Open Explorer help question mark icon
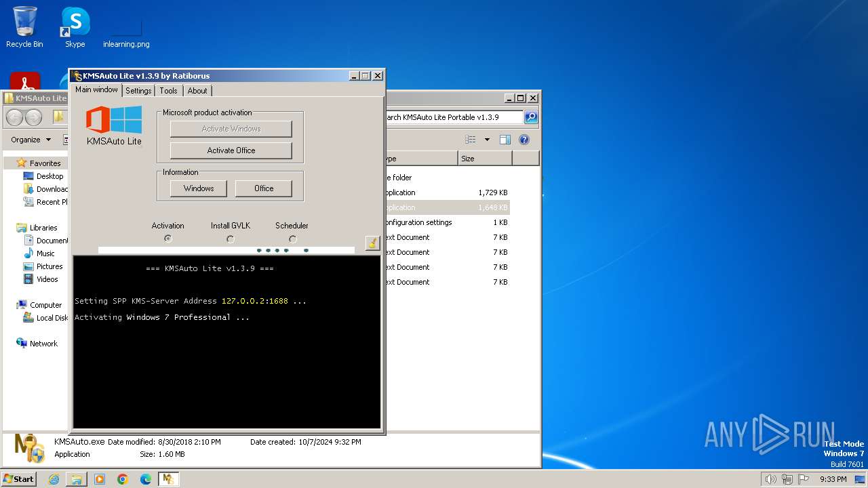868x488 pixels. coord(524,140)
